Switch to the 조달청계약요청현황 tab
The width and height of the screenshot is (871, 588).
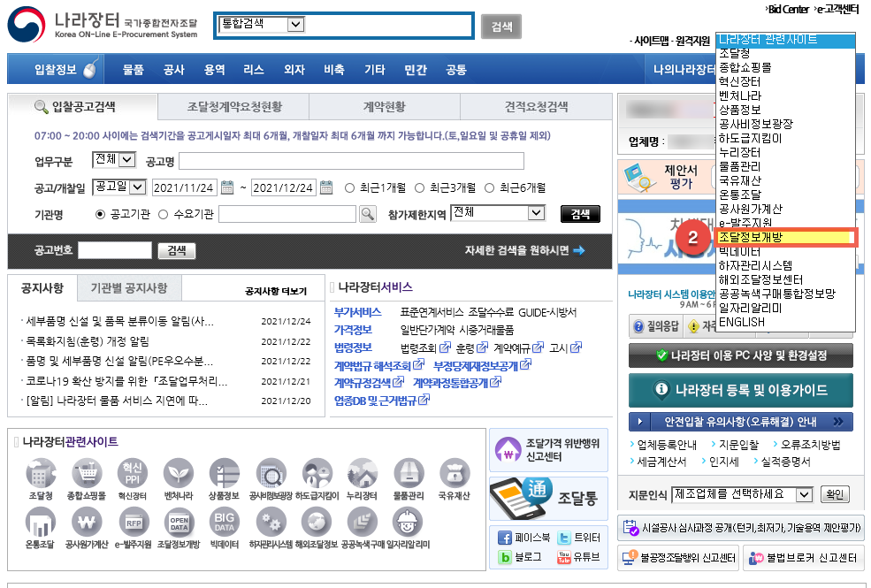coord(233,107)
